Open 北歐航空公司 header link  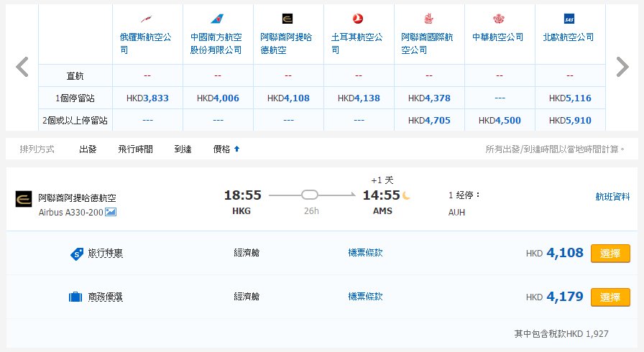(x=569, y=37)
